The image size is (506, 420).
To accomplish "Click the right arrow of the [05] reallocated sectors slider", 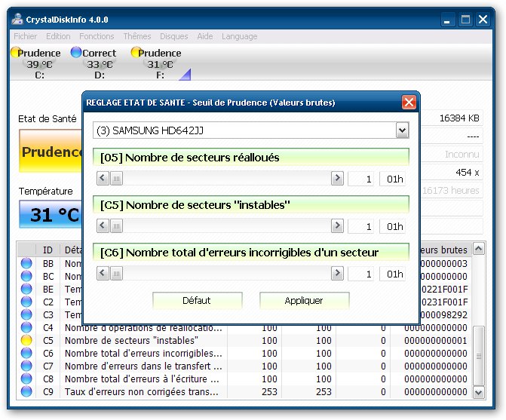I will [337, 179].
